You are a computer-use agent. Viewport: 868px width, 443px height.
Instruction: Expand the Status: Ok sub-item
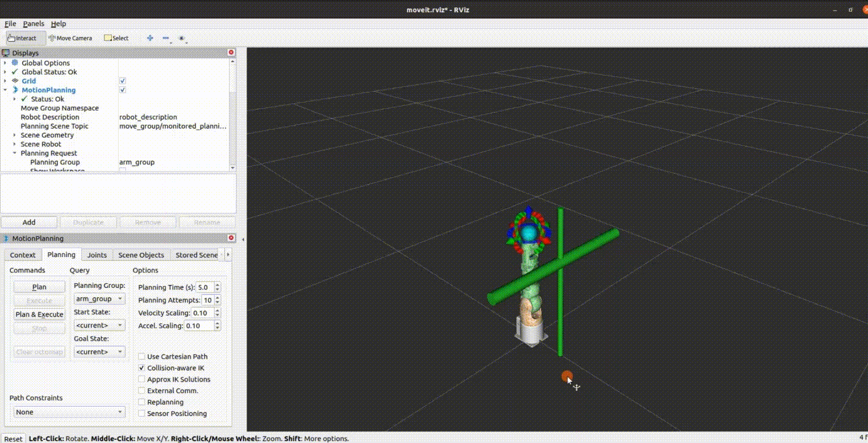click(15, 99)
